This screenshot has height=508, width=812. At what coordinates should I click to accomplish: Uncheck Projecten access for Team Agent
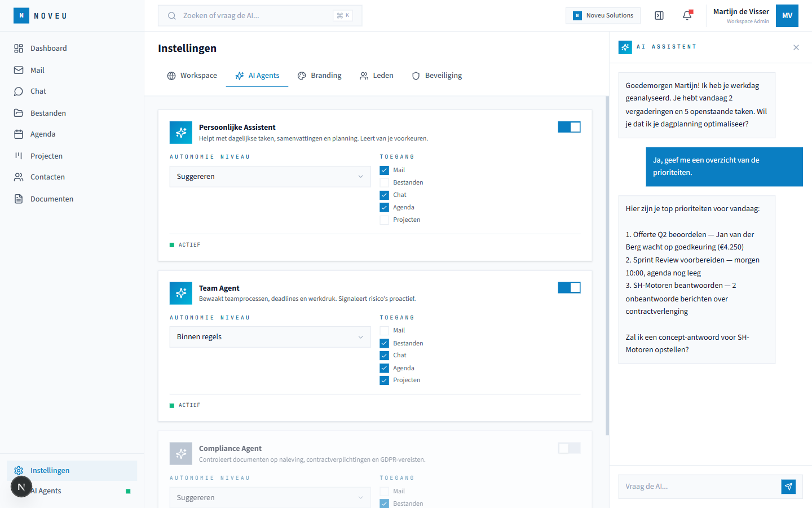click(x=385, y=380)
